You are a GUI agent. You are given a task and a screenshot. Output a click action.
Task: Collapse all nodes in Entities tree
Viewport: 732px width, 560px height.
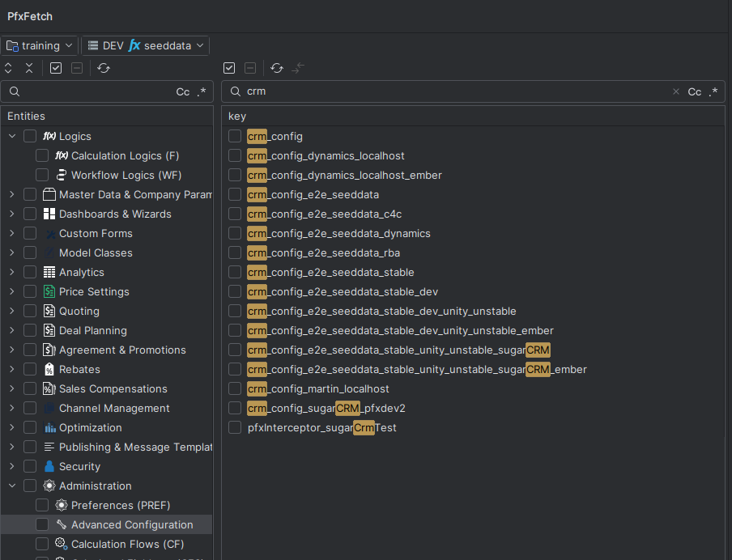pyautogui.click(x=29, y=69)
